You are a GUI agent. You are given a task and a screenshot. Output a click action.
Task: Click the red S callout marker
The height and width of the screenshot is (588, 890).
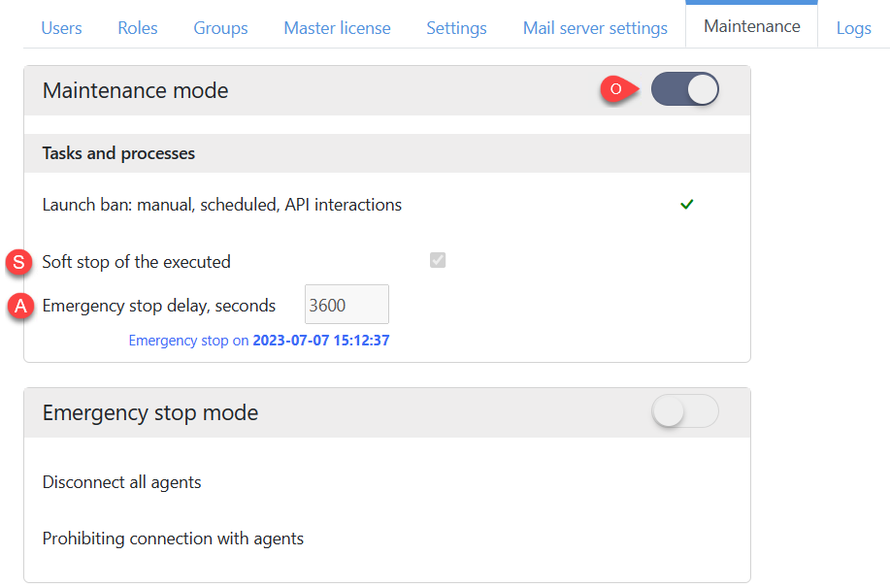pos(17,261)
